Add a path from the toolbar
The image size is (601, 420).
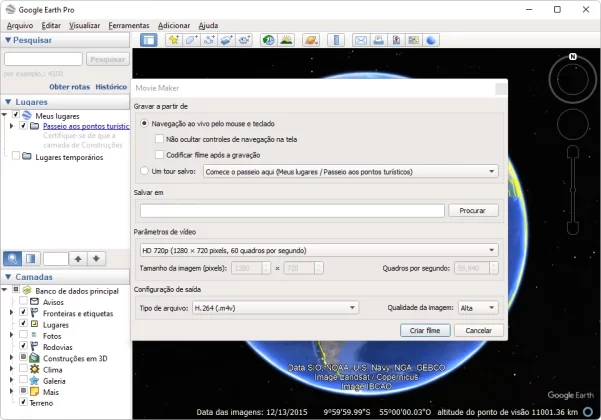click(209, 40)
